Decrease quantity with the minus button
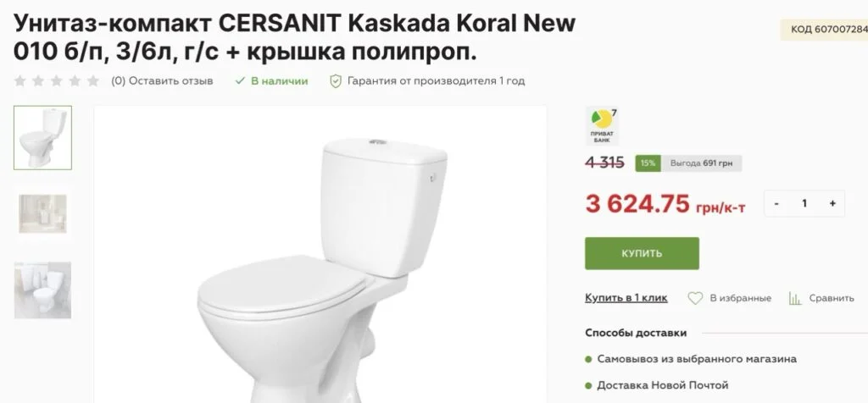868x403 pixels. point(776,203)
